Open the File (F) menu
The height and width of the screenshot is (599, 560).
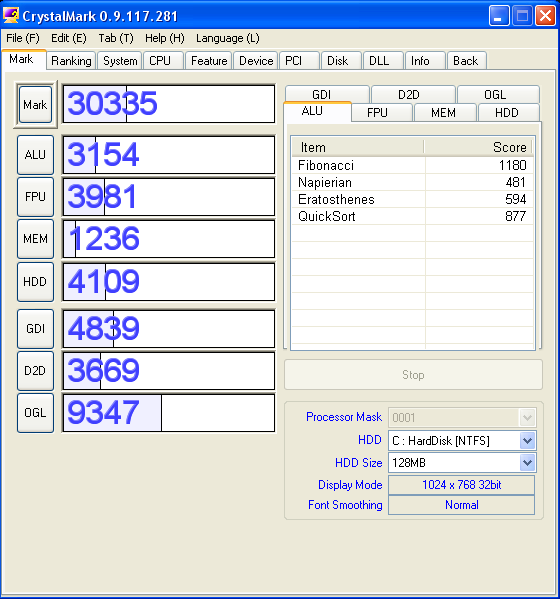click(23, 38)
